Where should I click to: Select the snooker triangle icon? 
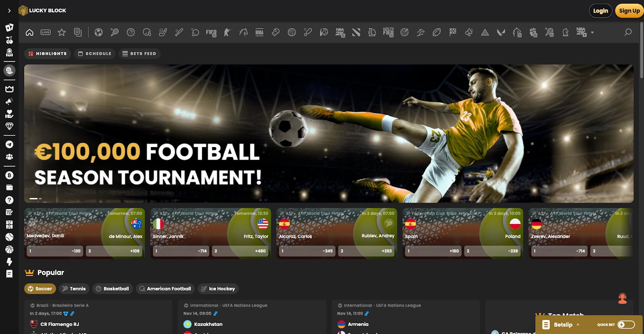click(485, 32)
